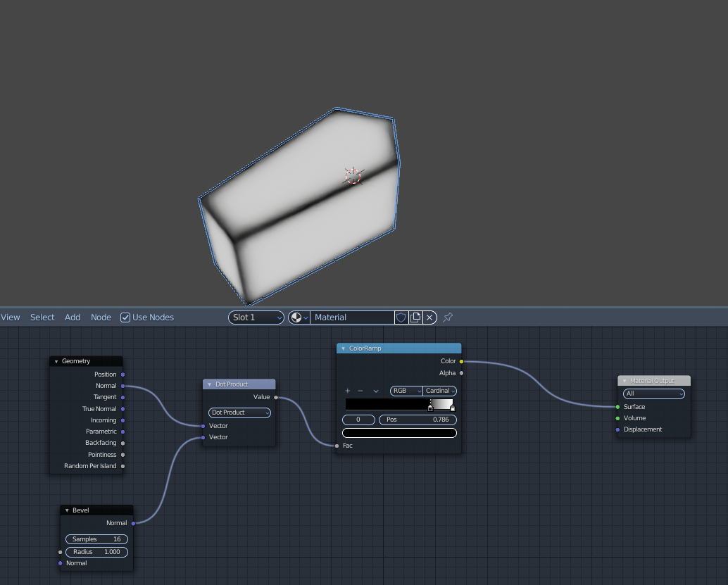Open the View menu
The width and height of the screenshot is (728, 585).
point(11,317)
